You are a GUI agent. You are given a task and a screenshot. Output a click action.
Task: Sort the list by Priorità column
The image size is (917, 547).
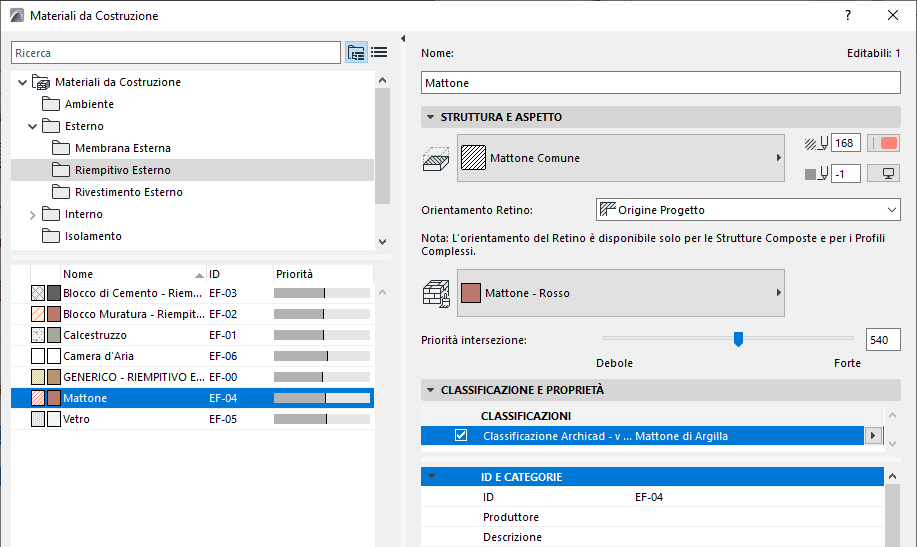coord(323,274)
